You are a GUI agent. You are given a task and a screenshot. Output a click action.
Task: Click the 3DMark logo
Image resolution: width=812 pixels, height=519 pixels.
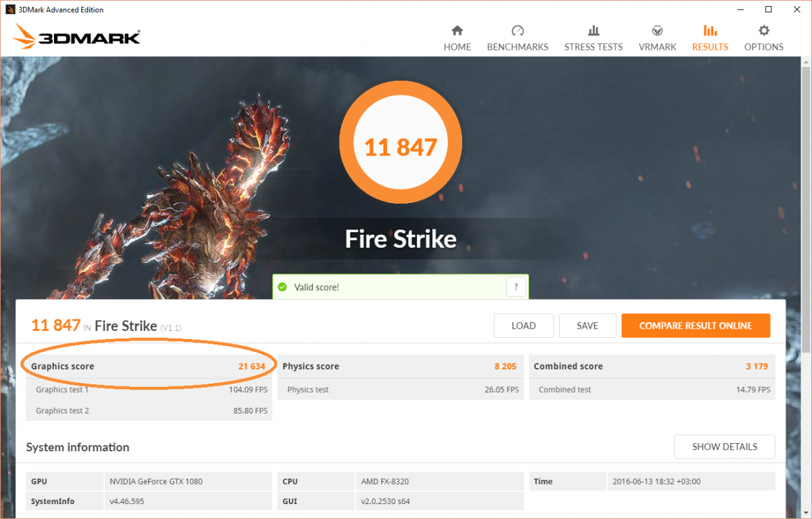tap(76, 35)
